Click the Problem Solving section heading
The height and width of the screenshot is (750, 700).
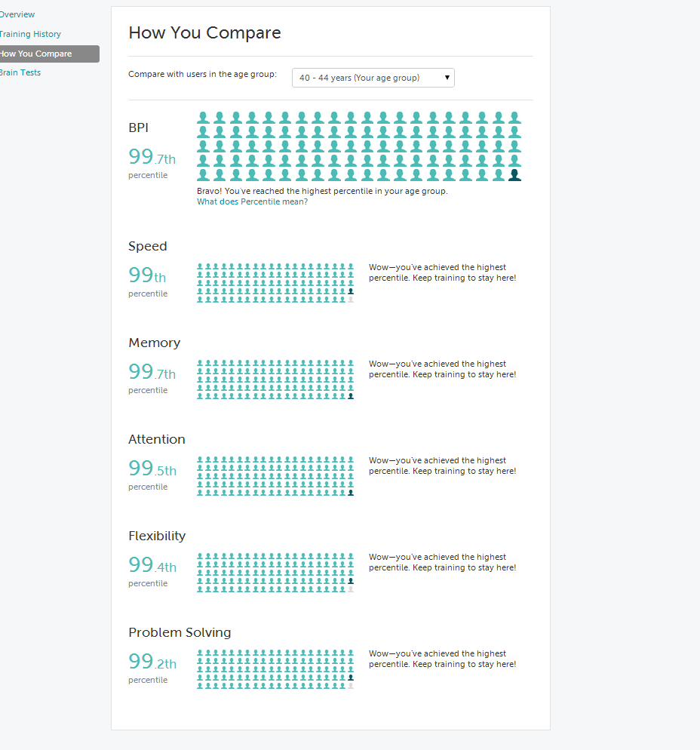point(180,633)
